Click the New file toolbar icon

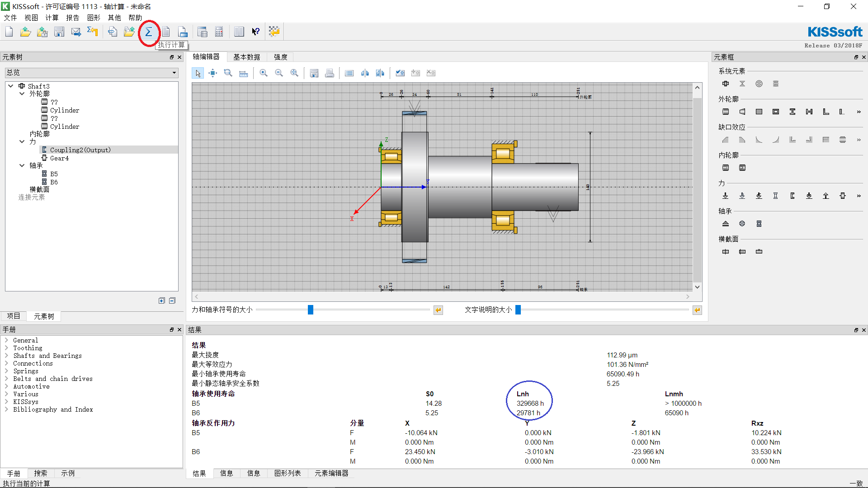tap(9, 32)
